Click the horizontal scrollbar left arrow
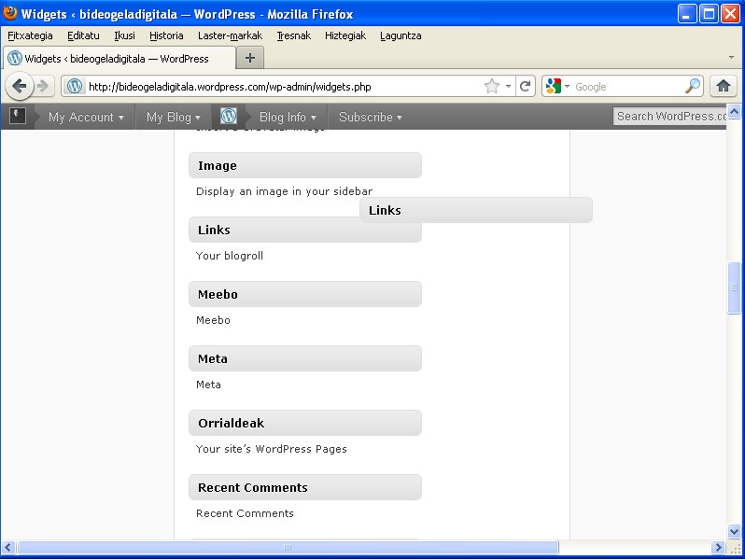This screenshot has width=745, height=560. (x=8, y=547)
